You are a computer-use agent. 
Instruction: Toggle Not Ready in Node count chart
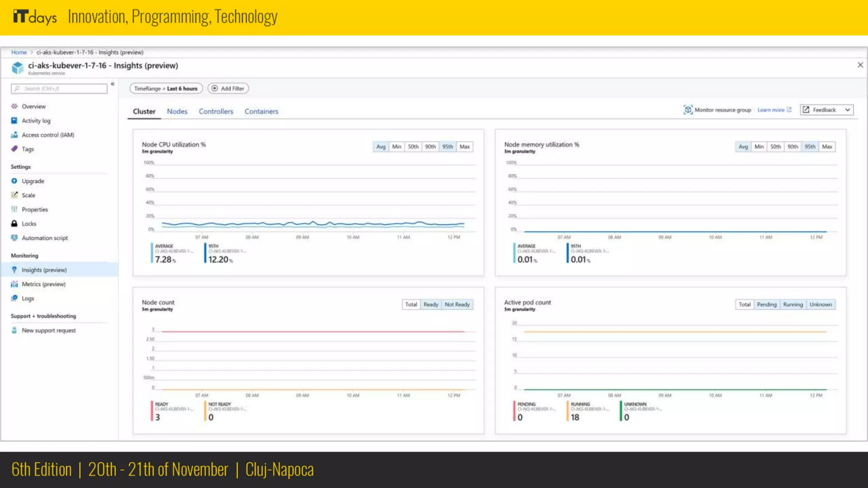(x=457, y=305)
